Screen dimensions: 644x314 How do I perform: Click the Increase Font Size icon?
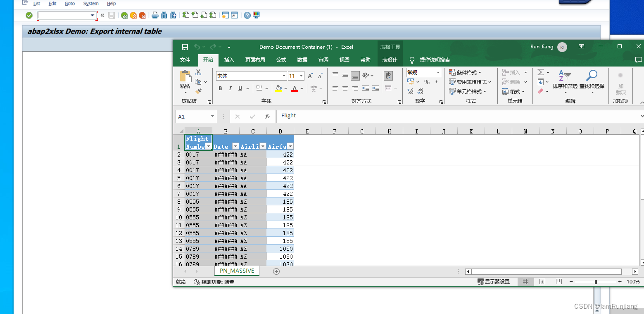tap(310, 76)
